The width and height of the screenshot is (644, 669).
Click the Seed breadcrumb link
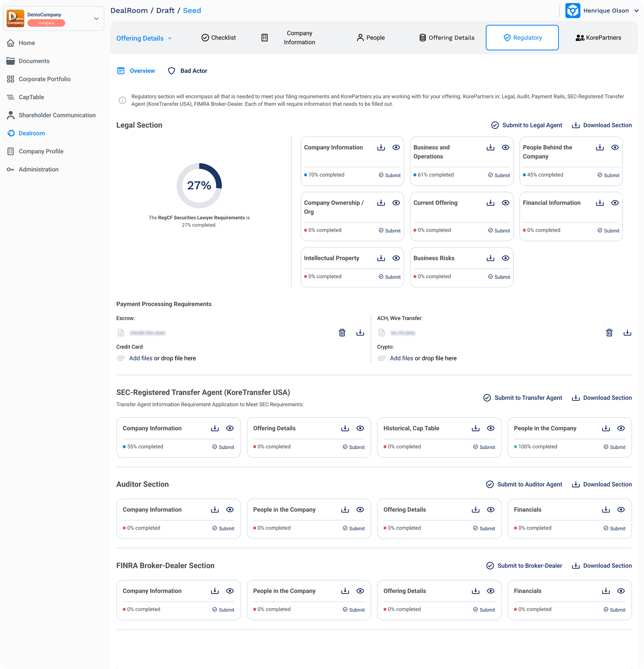(192, 11)
